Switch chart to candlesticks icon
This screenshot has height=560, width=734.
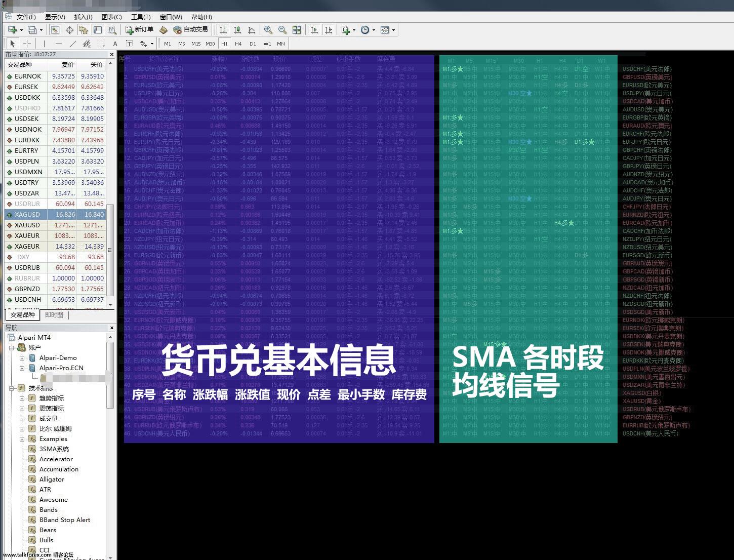pyautogui.click(x=237, y=30)
